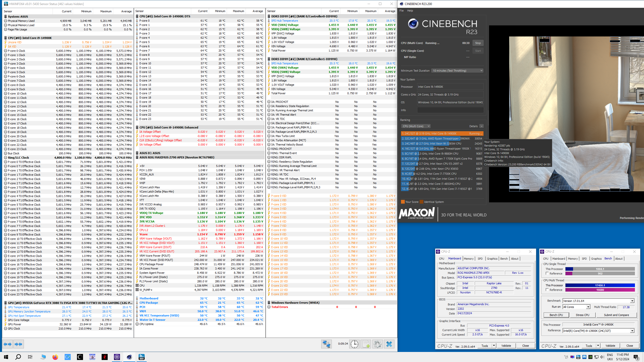The height and width of the screenshot is (362, 644).
Task: Click Submit and Compare button
Action: coord(616,315)
